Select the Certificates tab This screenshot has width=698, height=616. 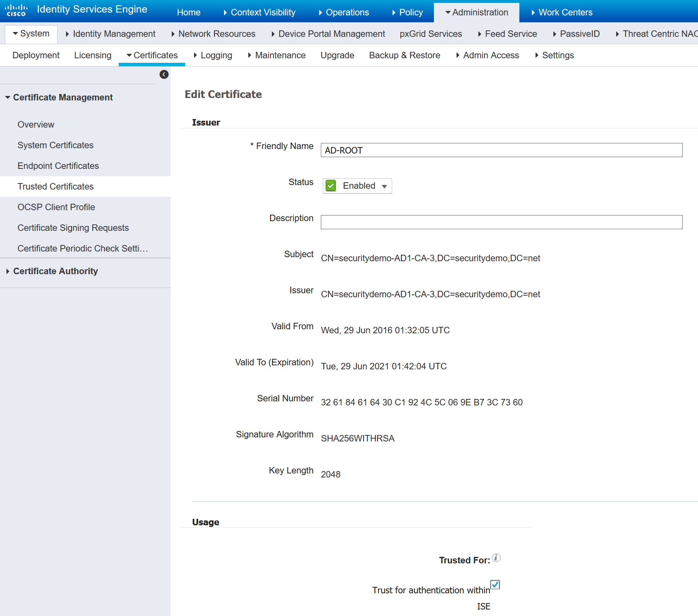(x=152, y=55)
